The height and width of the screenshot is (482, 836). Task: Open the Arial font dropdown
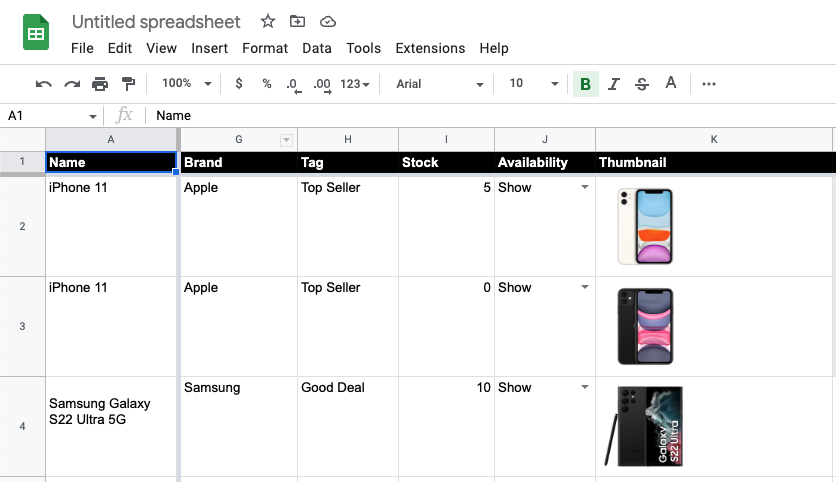tap(439, 84)
